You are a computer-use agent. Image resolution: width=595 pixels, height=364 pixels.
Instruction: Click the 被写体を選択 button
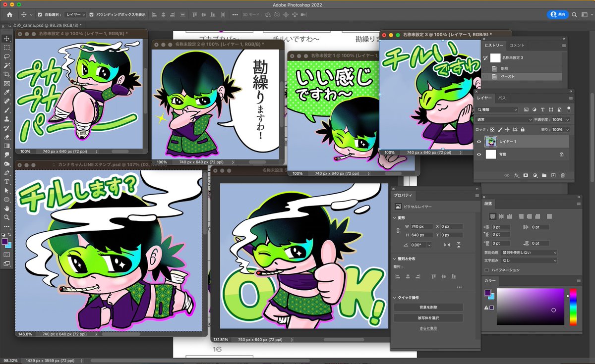coord(428,318)
